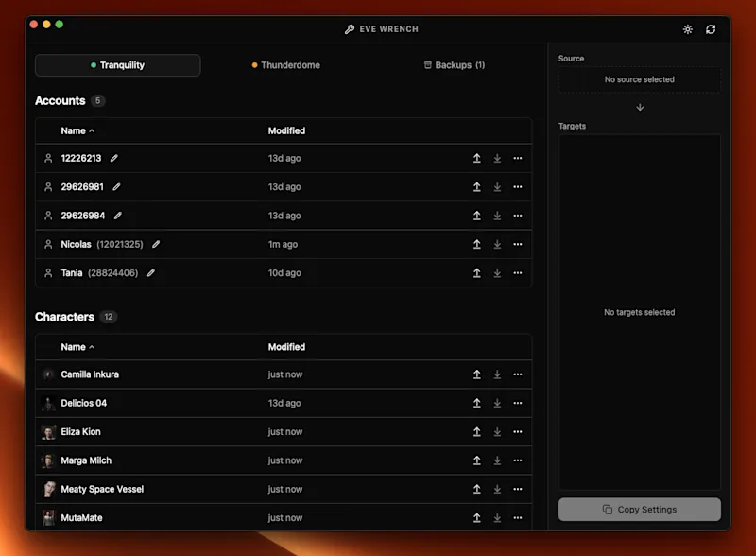
Task: Click the No source selected drop area
Action: (640, 79)
